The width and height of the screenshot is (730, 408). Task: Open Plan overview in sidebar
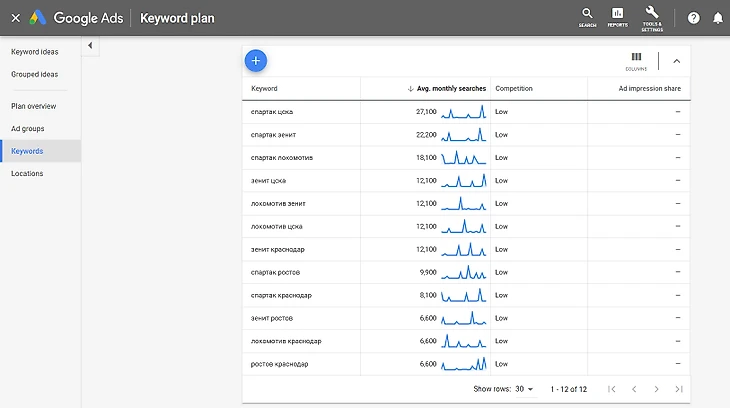point(34,106)
